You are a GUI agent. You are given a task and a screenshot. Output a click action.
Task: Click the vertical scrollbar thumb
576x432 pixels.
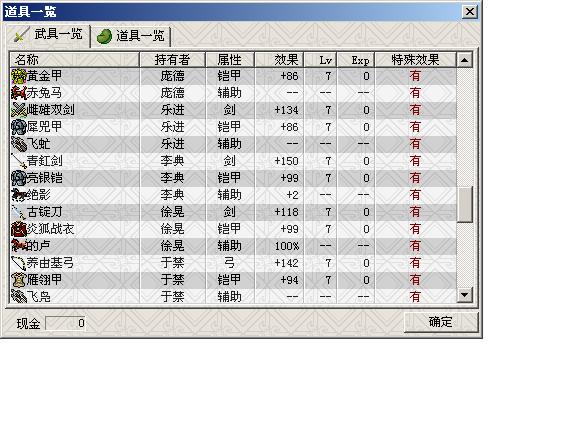(x=465, y=204)
